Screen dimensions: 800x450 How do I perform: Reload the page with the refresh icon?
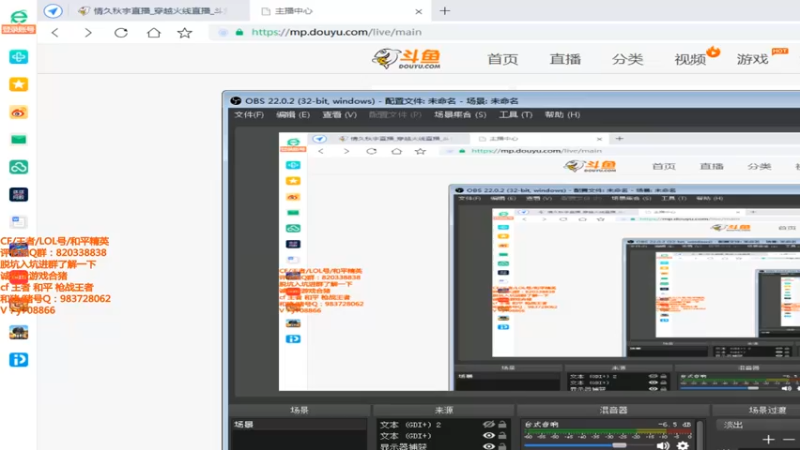tap(121, 33)
